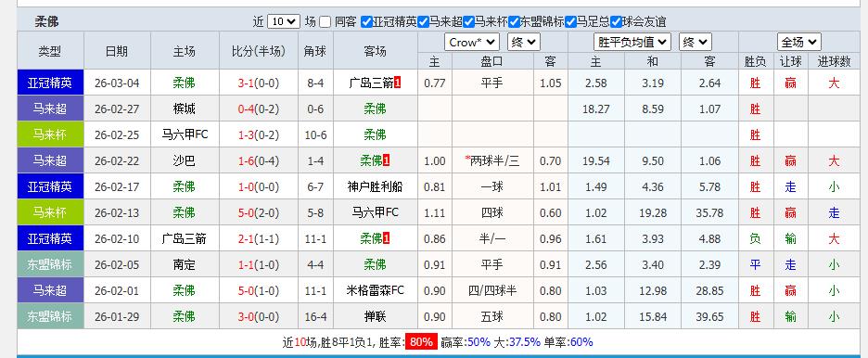Click the 39.65 away odds value
The image size is (868, 358).
click(x=710, y=316)
